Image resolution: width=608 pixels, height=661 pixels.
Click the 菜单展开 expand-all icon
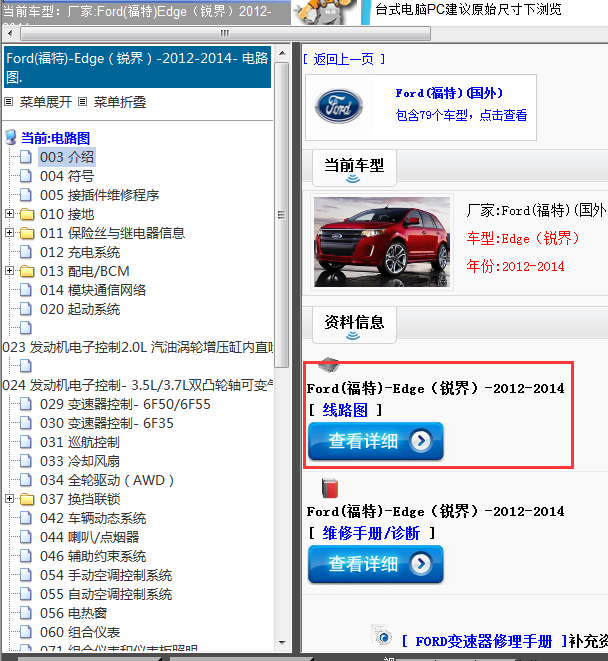tap(9, 102)
